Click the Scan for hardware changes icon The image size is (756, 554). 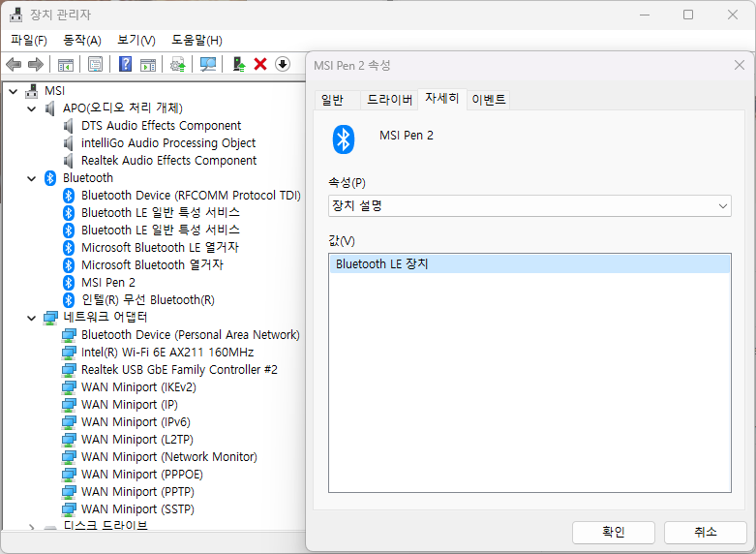point(208,64)
